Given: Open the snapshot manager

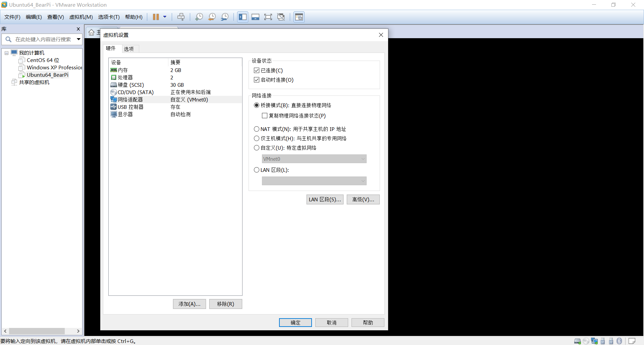Looking at the screenshot, I should [225, 17].
